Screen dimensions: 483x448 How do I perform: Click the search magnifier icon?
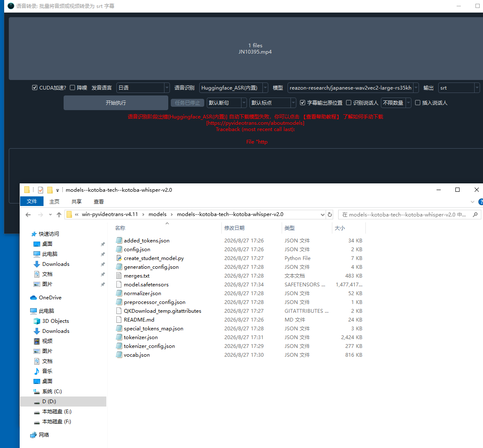pos(475,214)
